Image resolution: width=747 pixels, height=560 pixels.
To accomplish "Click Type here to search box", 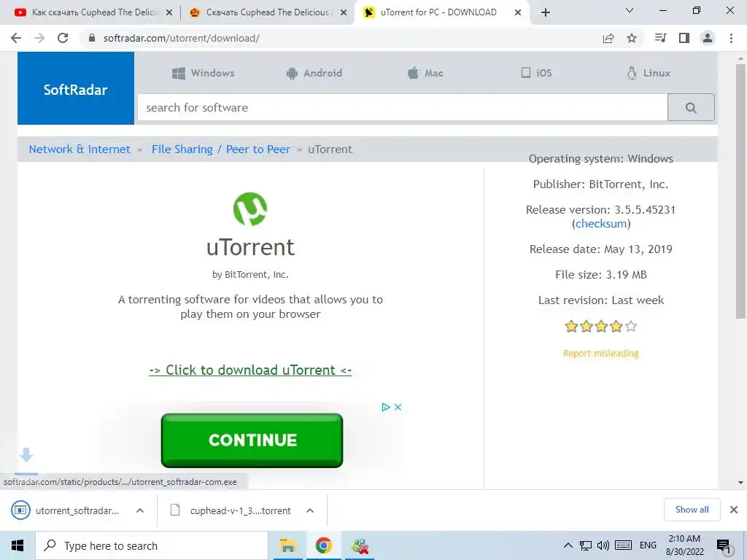I will (x=152, y=545).
